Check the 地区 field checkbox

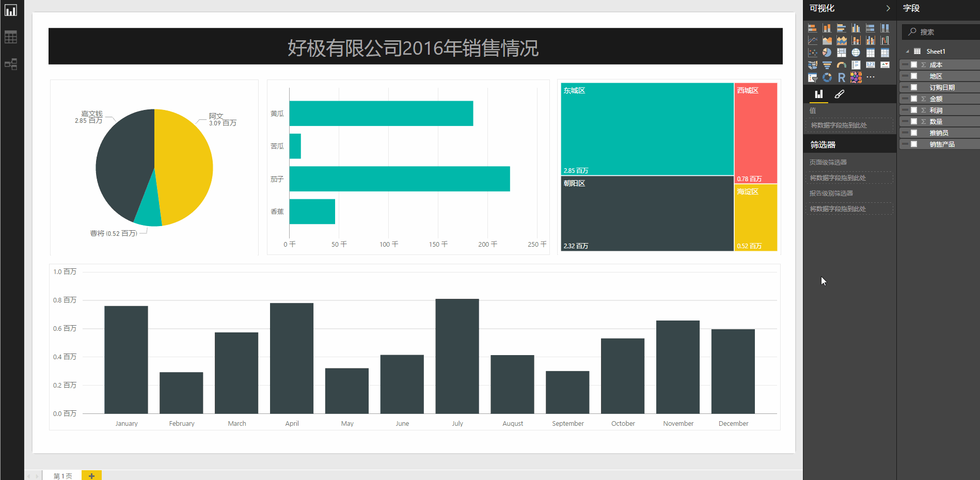tap(913, 76)
